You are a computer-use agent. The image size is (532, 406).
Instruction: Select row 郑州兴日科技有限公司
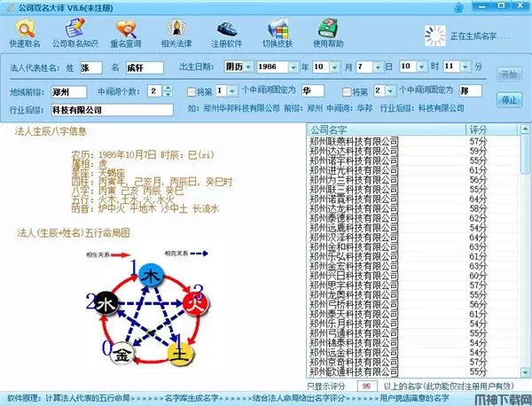tap(413, 276)
